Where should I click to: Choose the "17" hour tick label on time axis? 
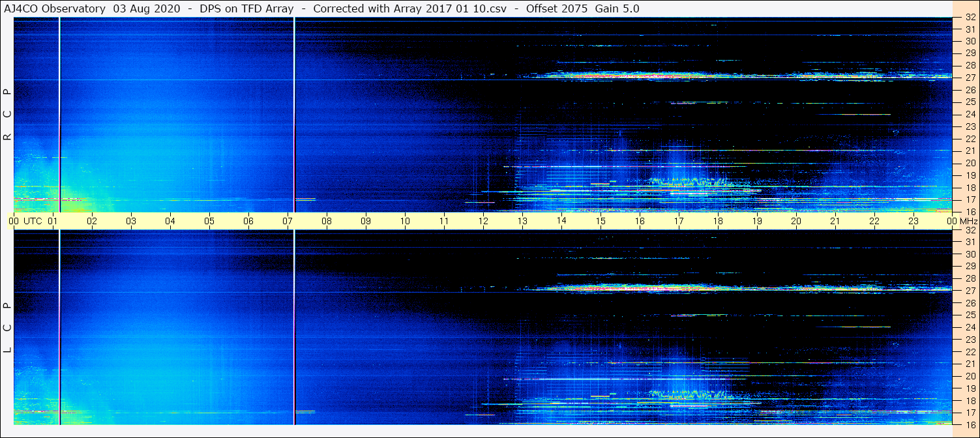pos(679,221)
